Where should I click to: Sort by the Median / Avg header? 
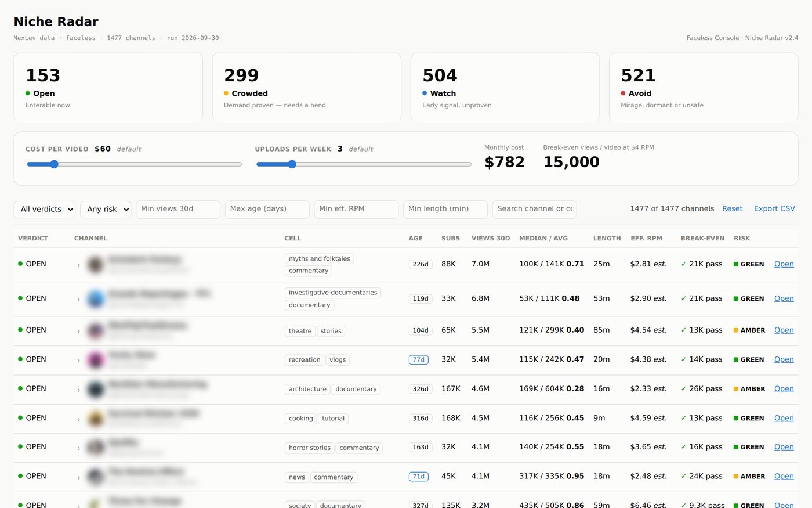[543, 239]
